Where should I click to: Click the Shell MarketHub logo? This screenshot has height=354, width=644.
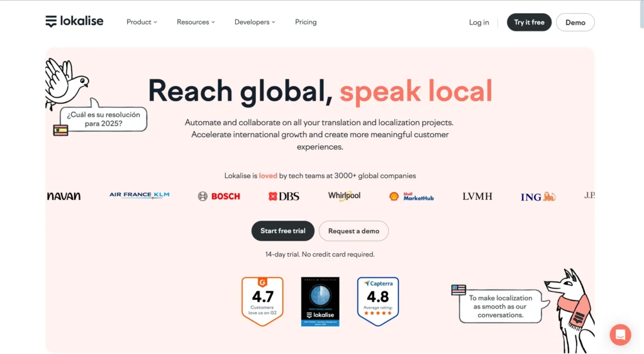click(411, 196)
